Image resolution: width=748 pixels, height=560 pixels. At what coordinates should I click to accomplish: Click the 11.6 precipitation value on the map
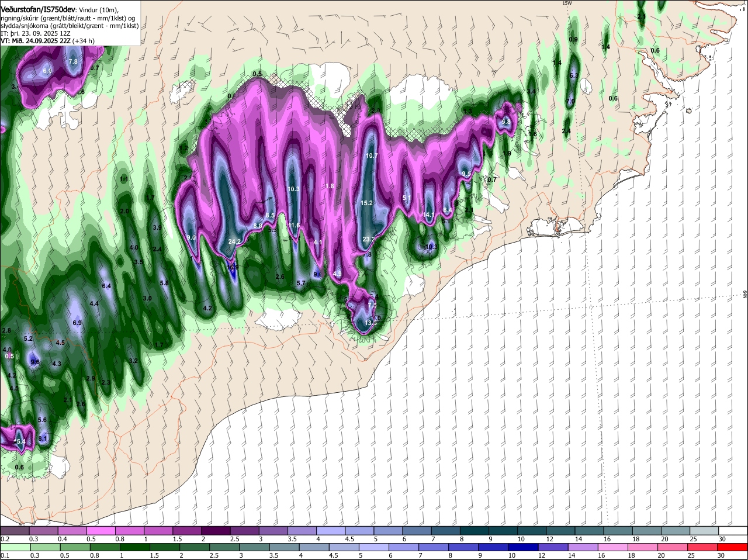293,225
